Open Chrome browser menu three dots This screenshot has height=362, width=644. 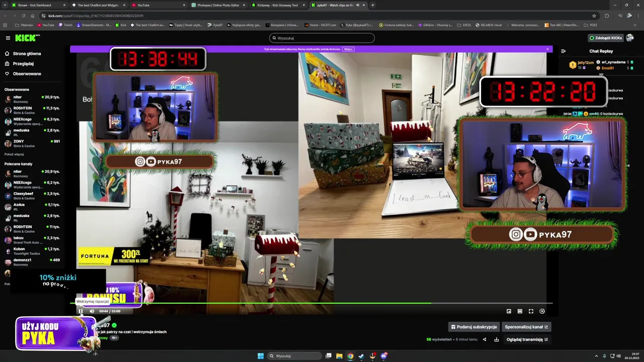[637, 16]
